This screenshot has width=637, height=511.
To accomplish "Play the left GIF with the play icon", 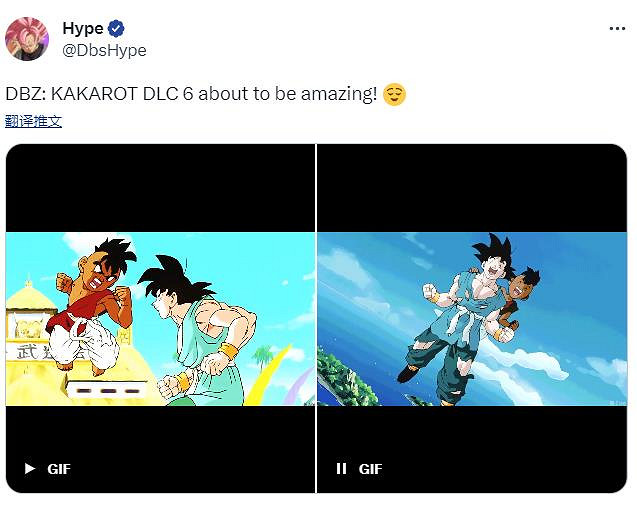I will point(30,469).
